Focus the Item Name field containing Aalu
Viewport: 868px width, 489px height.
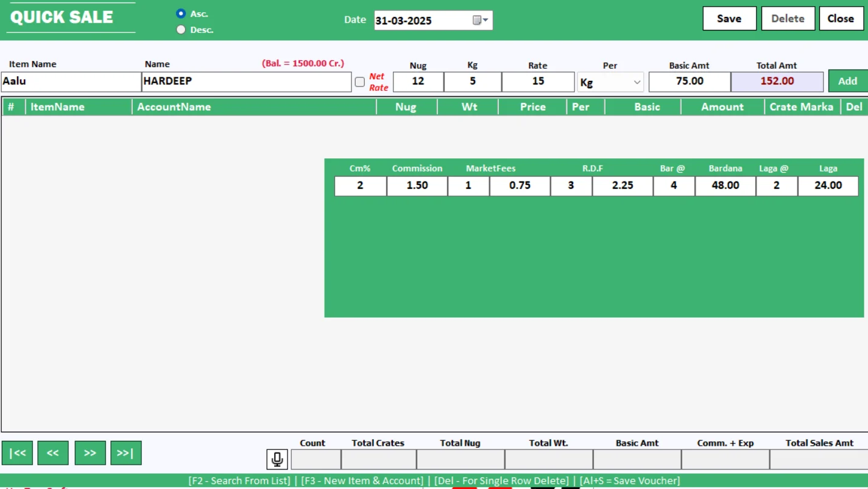[x=71, y=82]
